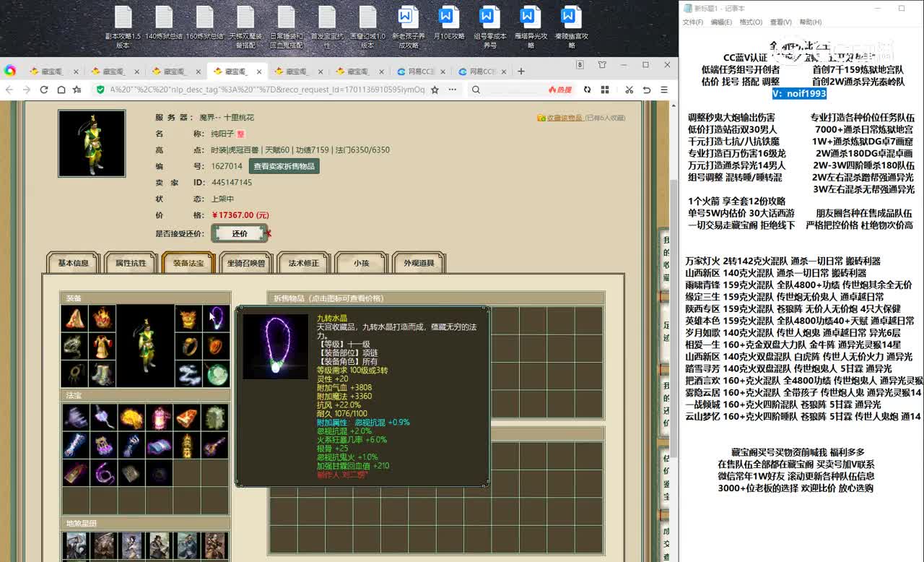The height and width of the screenshot is (562, 924).
Task: Click the bookmark star in the address bar
Action: 435,90
